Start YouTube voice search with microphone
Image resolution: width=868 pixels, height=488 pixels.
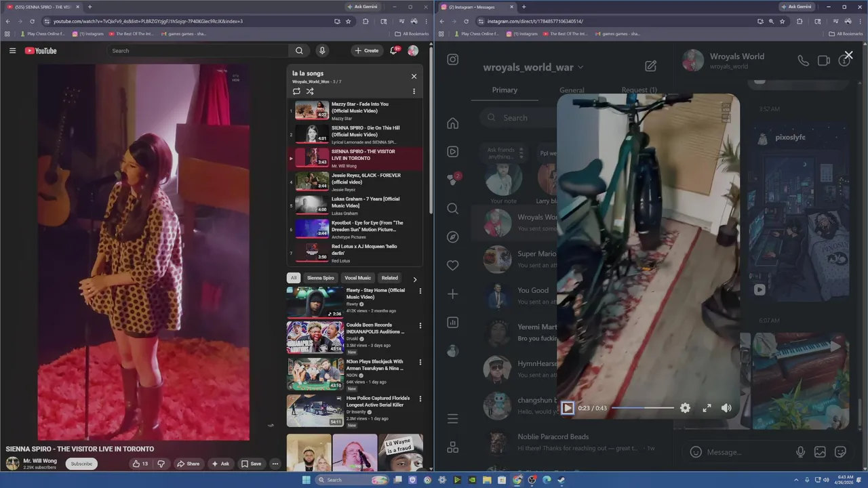(322, 51)
